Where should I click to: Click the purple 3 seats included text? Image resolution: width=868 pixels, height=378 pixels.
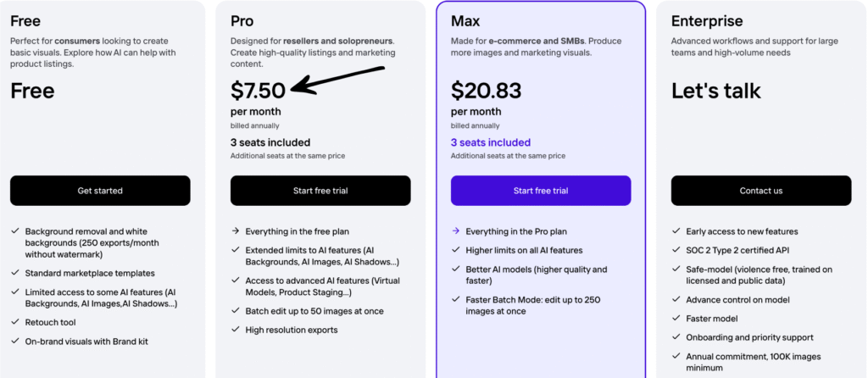(x=491, y=142)
